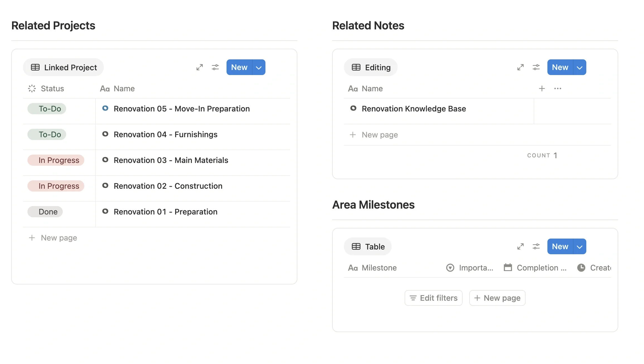Open dropdown arrow next to Related Projects New

pos(259,67)
